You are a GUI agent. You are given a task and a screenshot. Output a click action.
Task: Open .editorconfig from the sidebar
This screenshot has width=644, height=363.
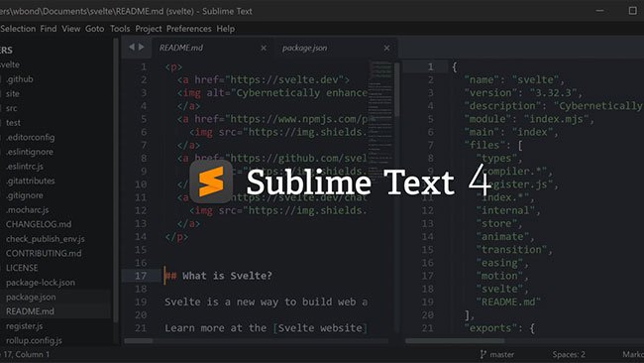pos(30,137)
